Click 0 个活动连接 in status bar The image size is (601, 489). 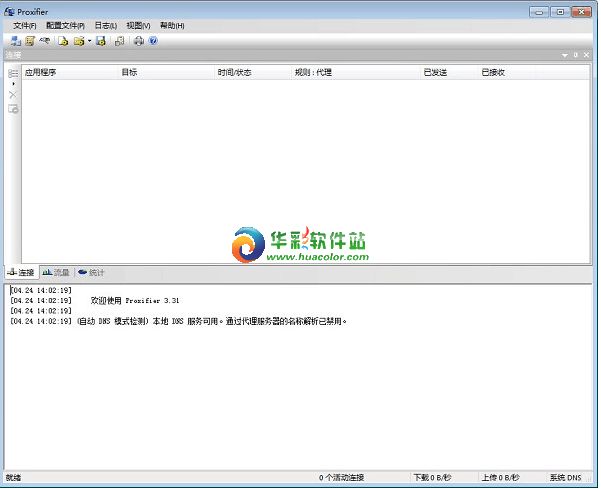(342, 478)
